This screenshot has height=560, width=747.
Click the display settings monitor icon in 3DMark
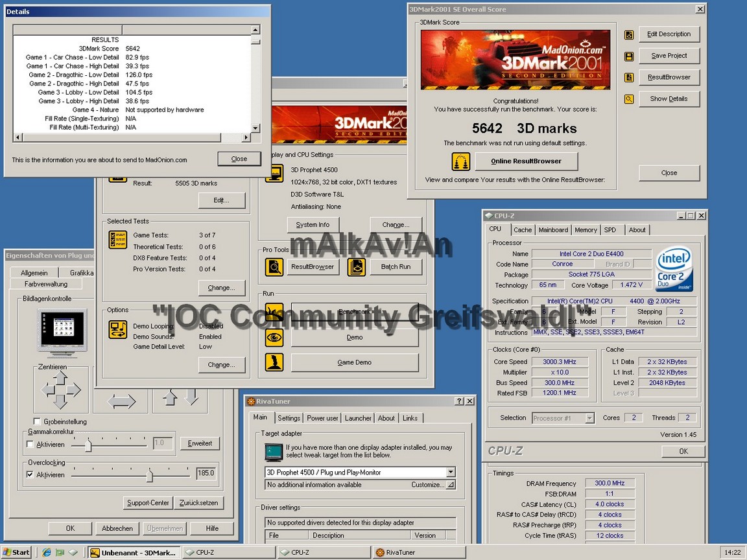[275, 173]
